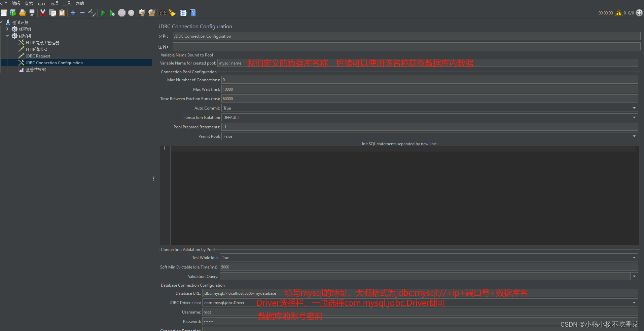This screenshot has height=331, width=644.
Task: Open the JDBC Driver class dropdown
Action: coord(420,302)
